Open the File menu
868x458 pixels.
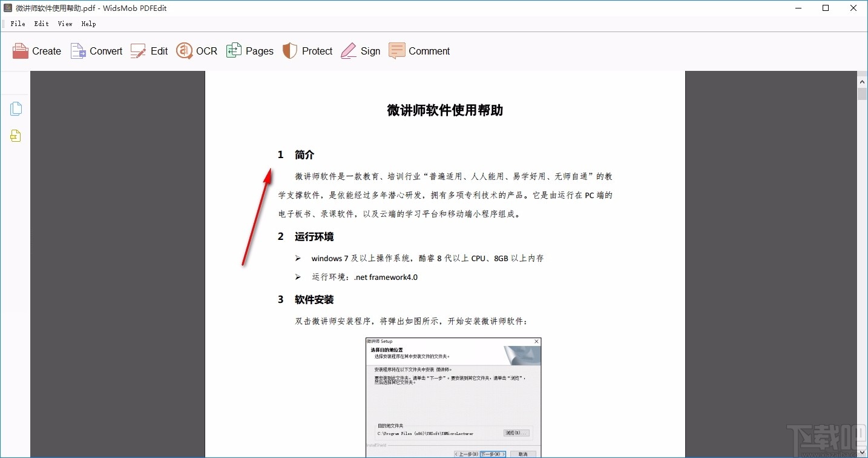(x=18, y=24)
